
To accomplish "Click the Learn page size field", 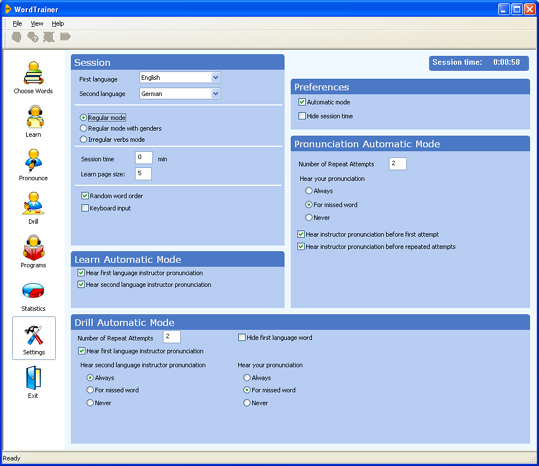I will (x=143, y=174).
